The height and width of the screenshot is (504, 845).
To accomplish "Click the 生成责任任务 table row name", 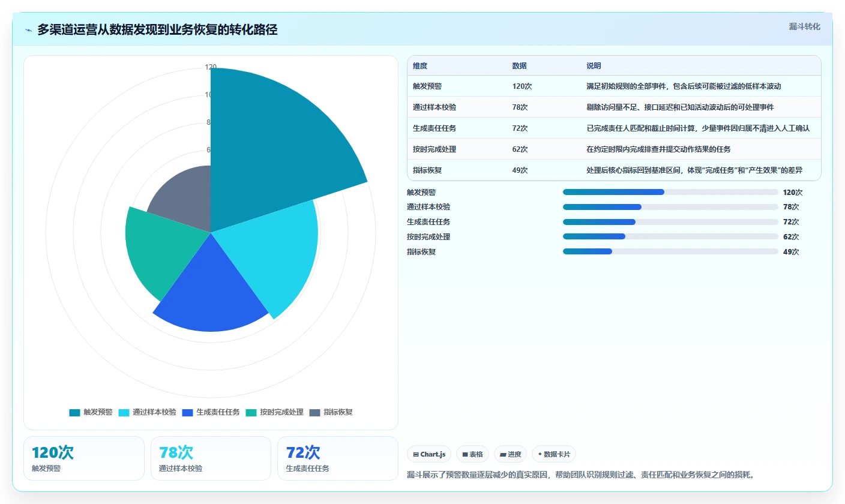I will coord(435,128).
